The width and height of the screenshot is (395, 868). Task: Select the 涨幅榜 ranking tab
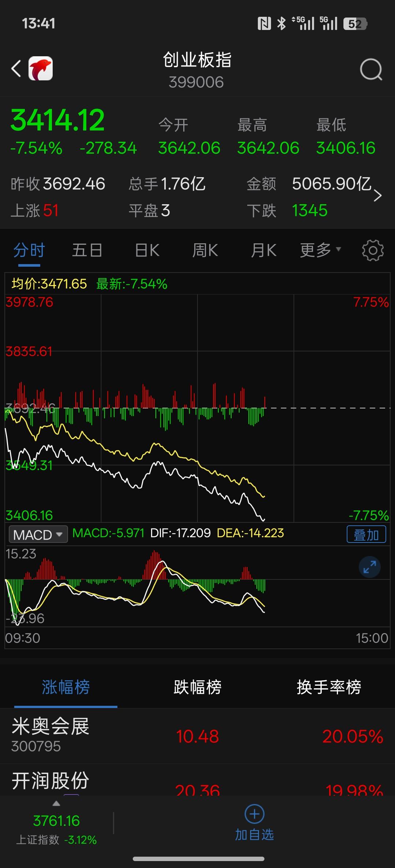tap(66, 687)
